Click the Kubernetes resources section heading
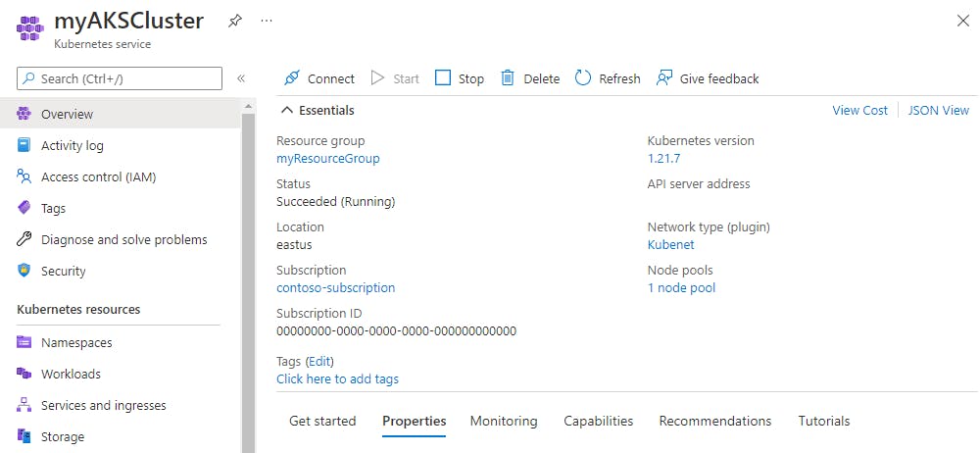Image resolution: width=980 pixels, height=453 pixels. pos(78,309)
